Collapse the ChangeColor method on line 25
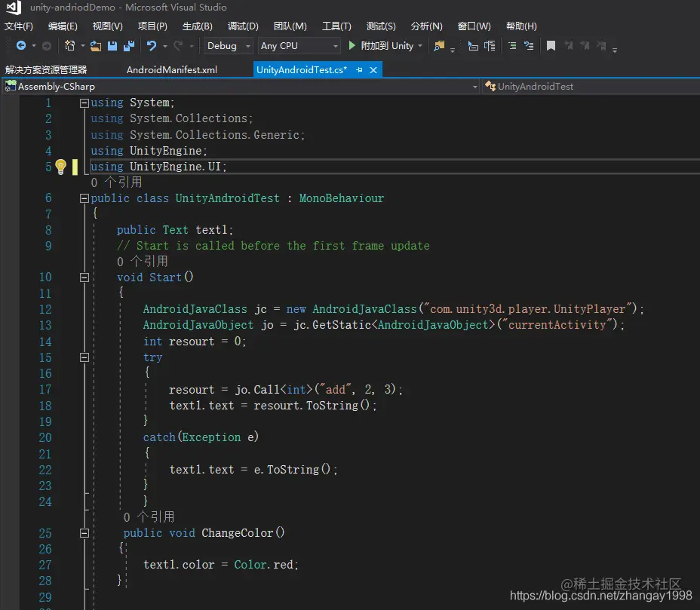The image size is (700, 610). tap(84, 533)
